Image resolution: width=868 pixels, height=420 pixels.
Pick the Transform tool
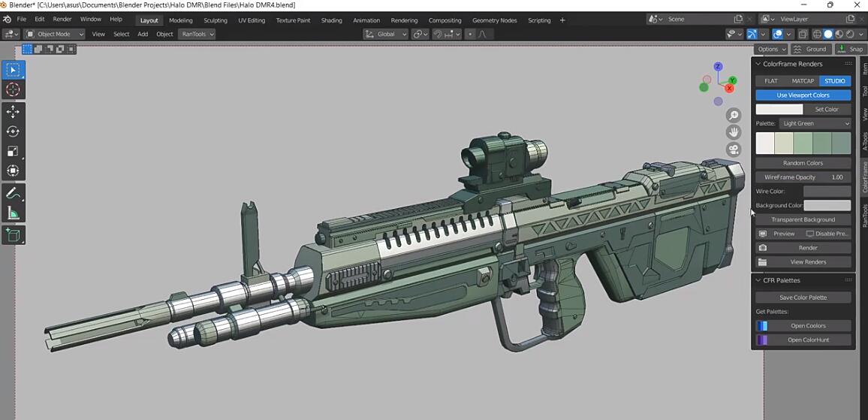[x=14, y=171]
